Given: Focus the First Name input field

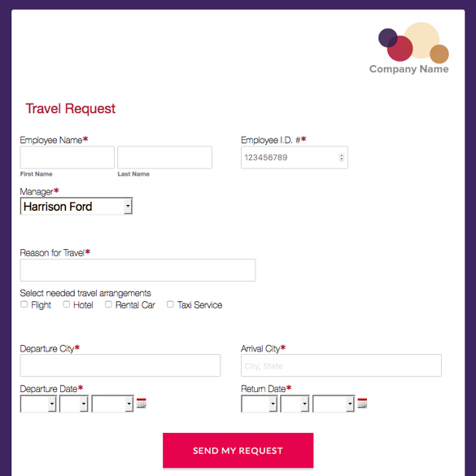Looking at the screenshot, I should [67, 157].
